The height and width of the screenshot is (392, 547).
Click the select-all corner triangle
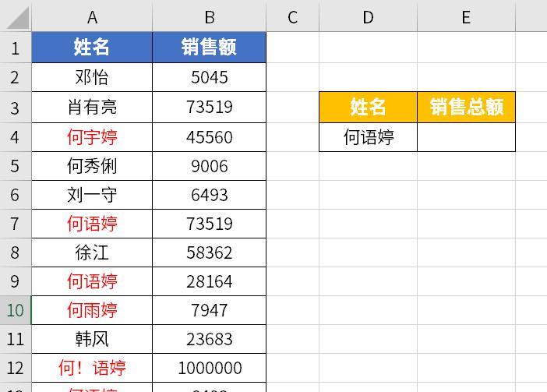17,17
